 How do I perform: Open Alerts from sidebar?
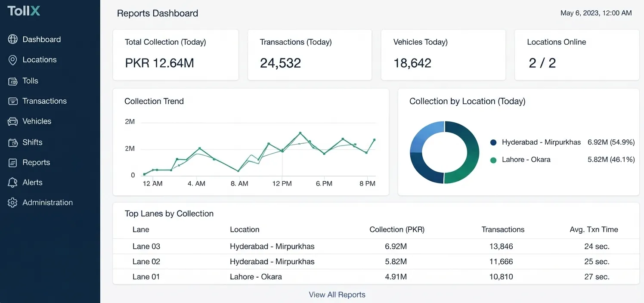coord(32,182)
